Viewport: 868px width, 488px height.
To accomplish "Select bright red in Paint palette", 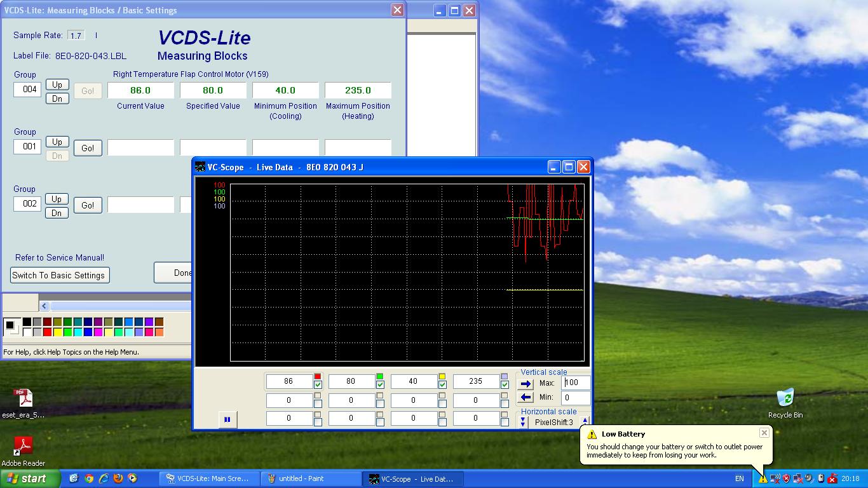I will tap(48, 332).
